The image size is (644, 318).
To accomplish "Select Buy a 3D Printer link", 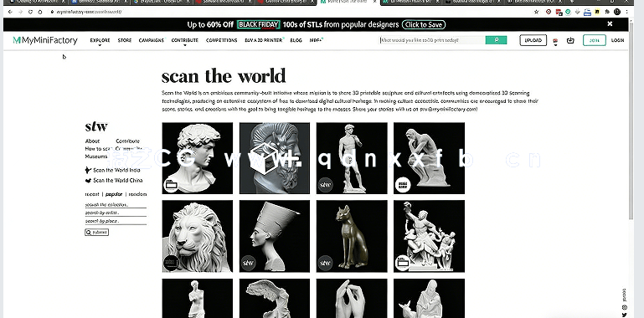I will 264,40.
